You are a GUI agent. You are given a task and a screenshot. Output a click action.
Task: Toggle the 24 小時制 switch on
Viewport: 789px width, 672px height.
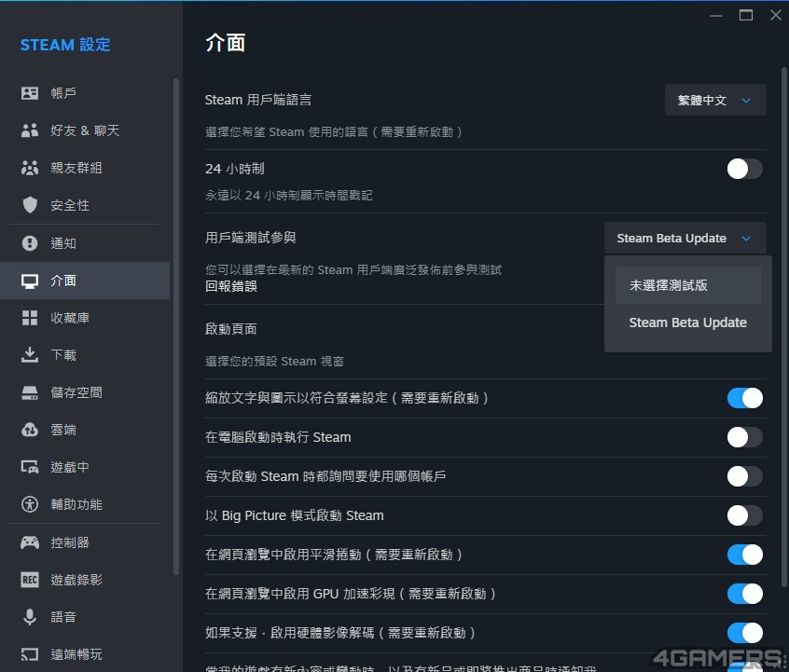pos(745,169)
